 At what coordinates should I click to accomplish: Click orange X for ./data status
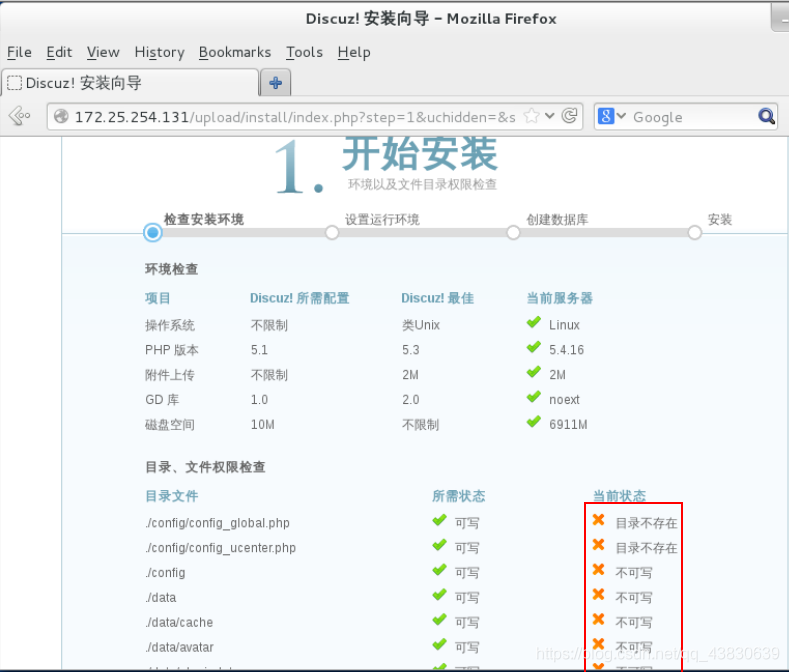(x=598, y=594)
